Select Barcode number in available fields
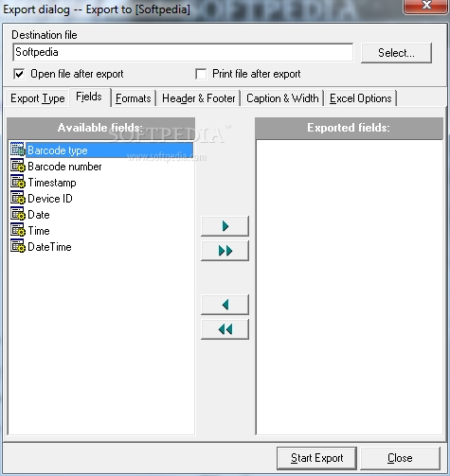Image resolution: width=450 pixels, height=476 pixels. 64,167
